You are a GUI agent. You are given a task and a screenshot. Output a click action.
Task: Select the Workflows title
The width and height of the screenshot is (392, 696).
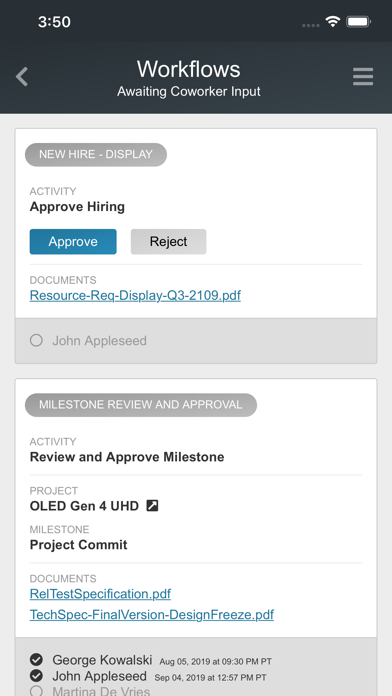(189, 69)
